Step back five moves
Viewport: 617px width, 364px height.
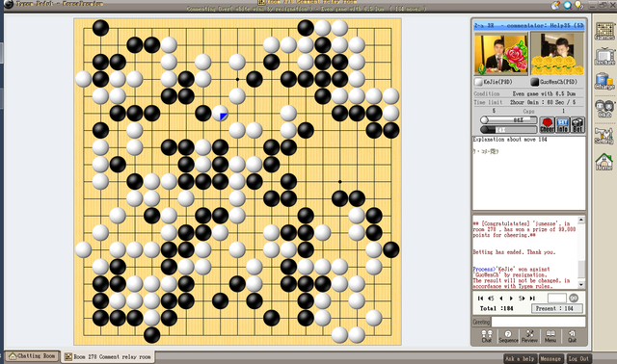(x=491, y=299)
